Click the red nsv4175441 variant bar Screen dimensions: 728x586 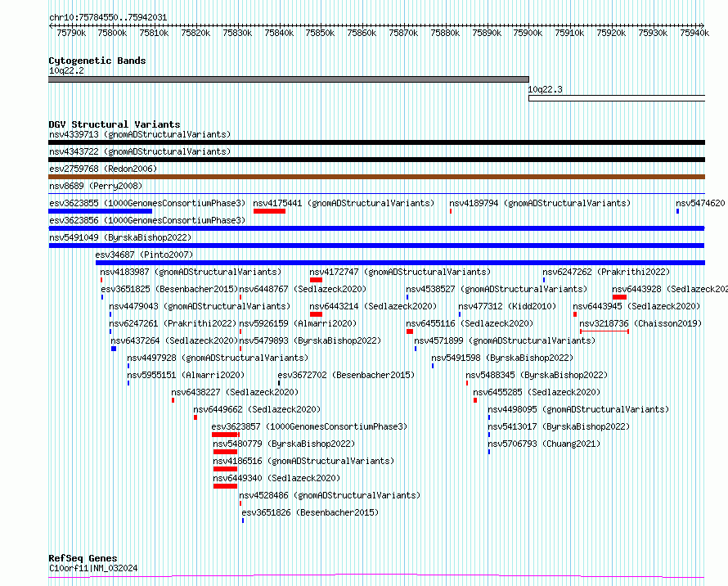click(269, 211)
